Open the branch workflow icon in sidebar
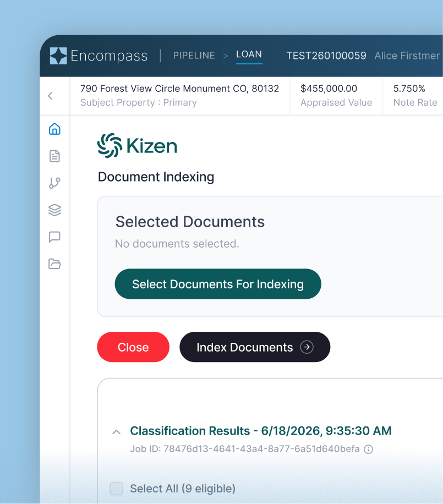Image resolution: width=443 pixels, height=504 pixels. pyautogui.click(x=54, y=183)
